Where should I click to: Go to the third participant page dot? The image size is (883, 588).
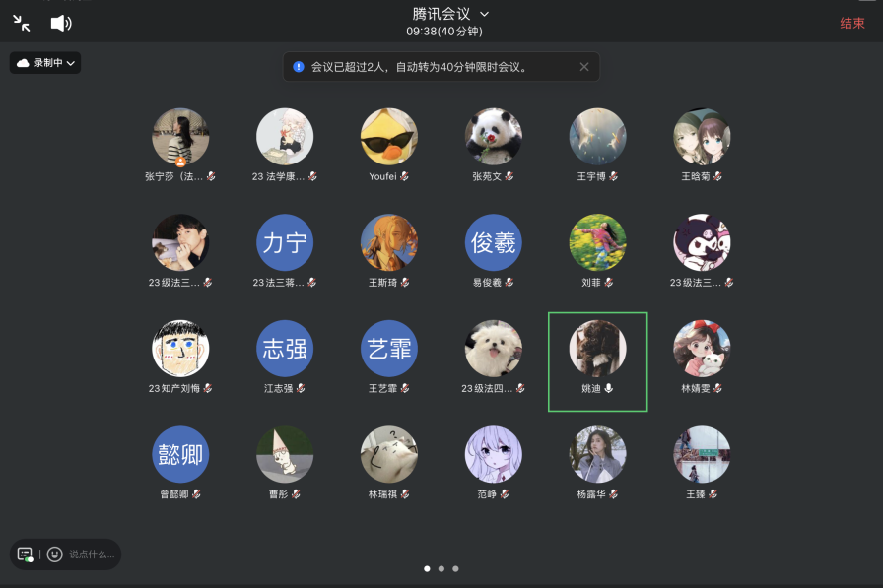point(455,568)
